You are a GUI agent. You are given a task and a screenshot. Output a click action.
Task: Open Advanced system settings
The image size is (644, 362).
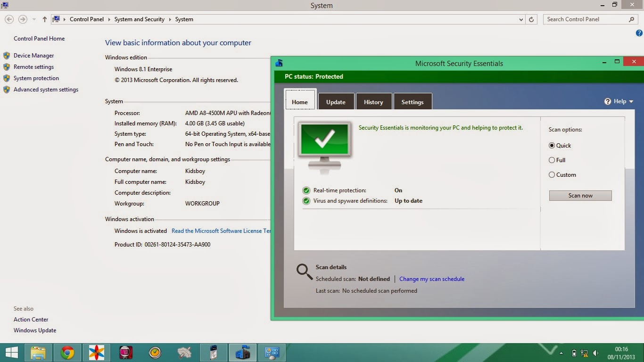coord(46,90)
